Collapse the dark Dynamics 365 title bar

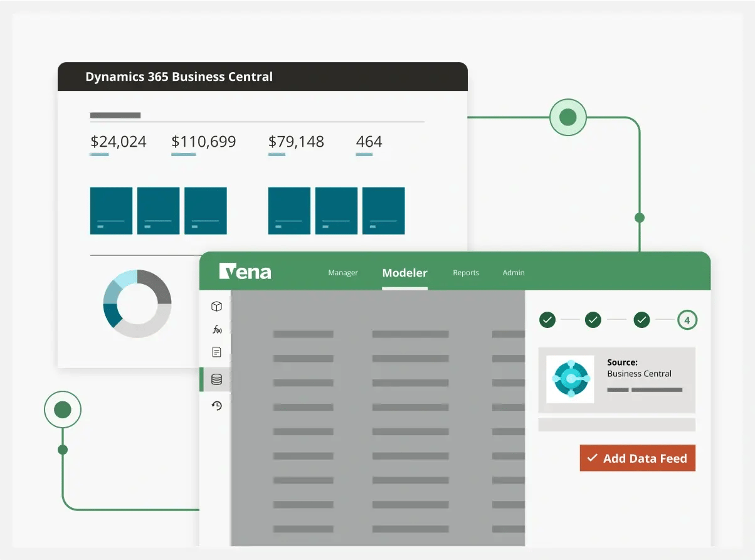[262, 76]
